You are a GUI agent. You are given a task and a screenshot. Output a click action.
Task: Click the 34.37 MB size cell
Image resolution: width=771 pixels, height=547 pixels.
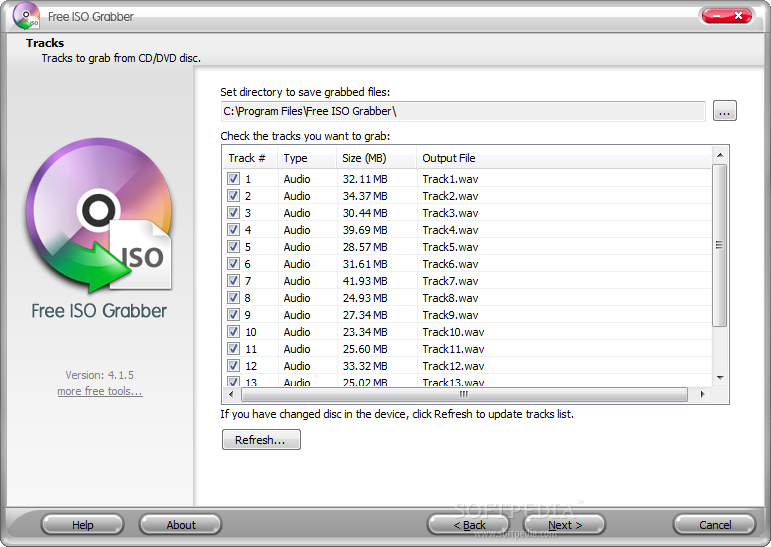[x=365, y=196]
